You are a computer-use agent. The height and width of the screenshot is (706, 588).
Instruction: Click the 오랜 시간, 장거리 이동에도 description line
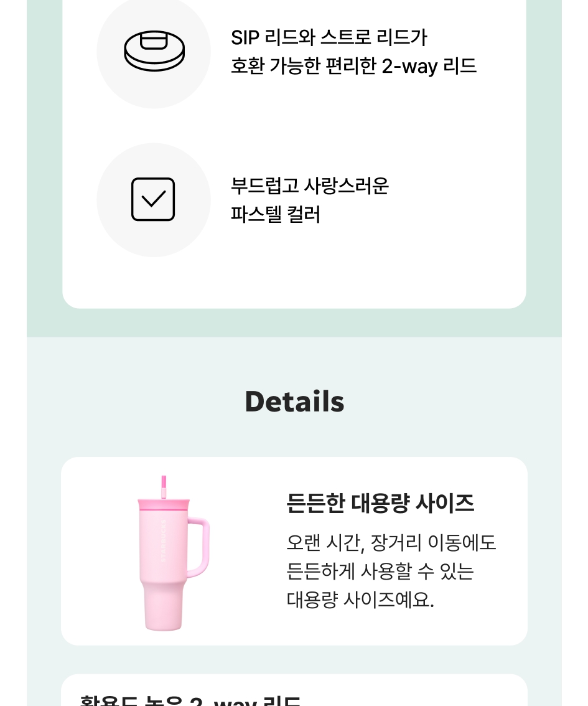coord(391,542)
